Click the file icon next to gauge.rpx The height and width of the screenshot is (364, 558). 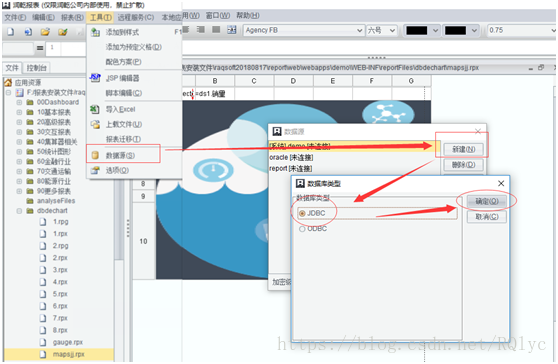coord(43,342)
